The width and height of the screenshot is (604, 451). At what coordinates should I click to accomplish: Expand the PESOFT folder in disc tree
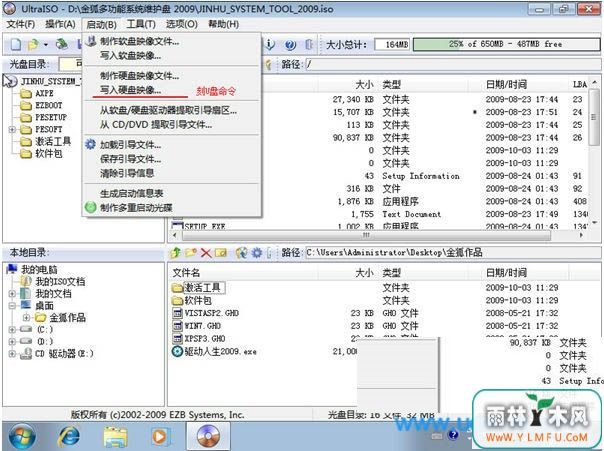click(x=12, y=129)
